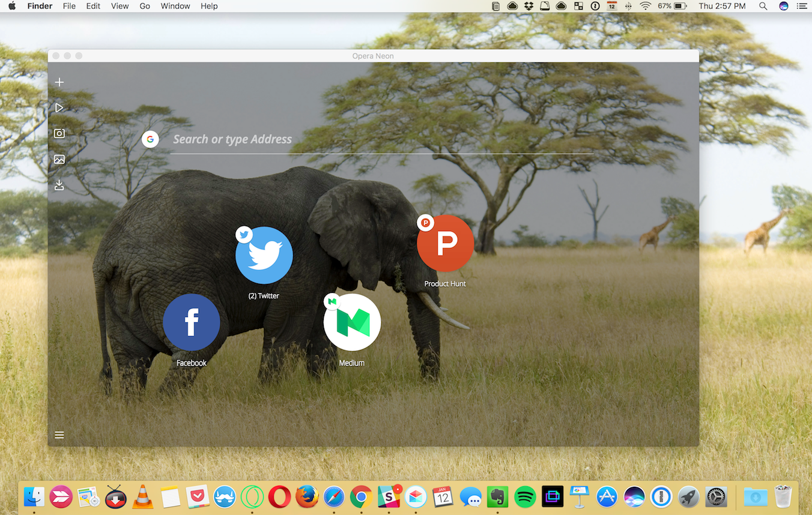The image size is (812, 515).
Task: Launch Safari from the Dock
Action: [x=334, y=496]
